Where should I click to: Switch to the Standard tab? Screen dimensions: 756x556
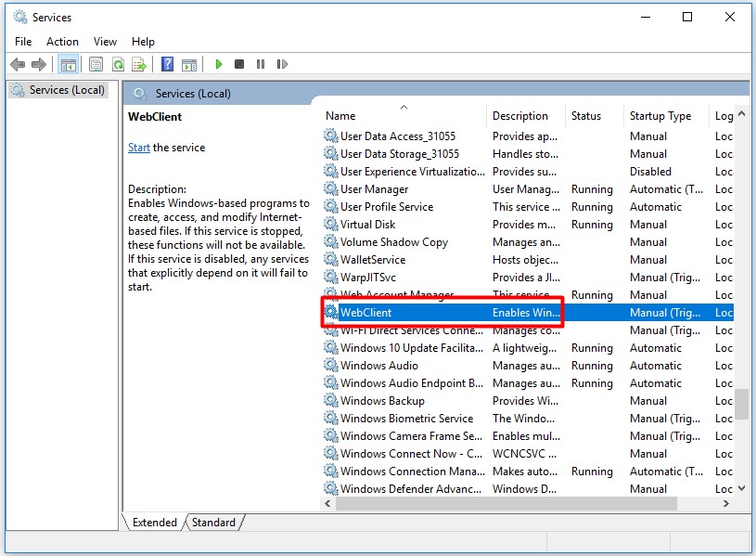[x=213, y=523]
